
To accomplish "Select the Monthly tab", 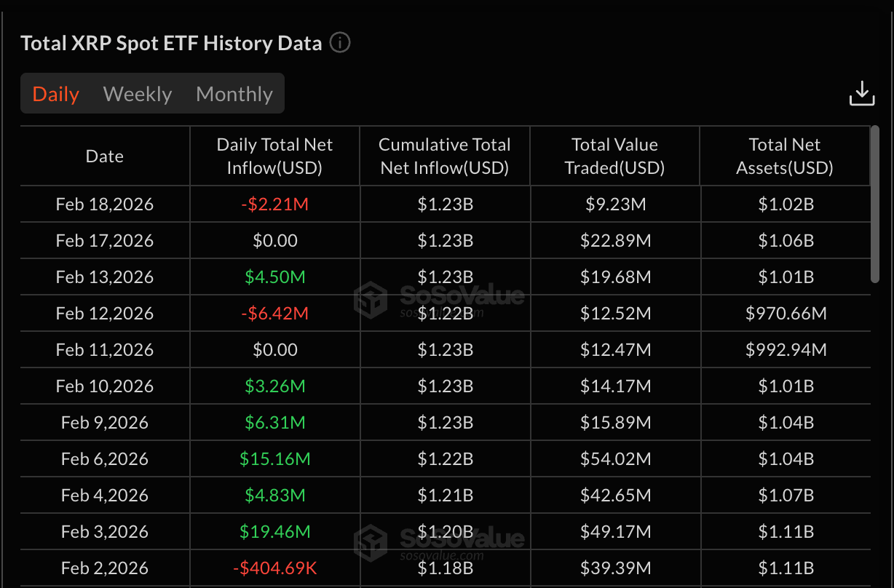I will pos(234,94).
